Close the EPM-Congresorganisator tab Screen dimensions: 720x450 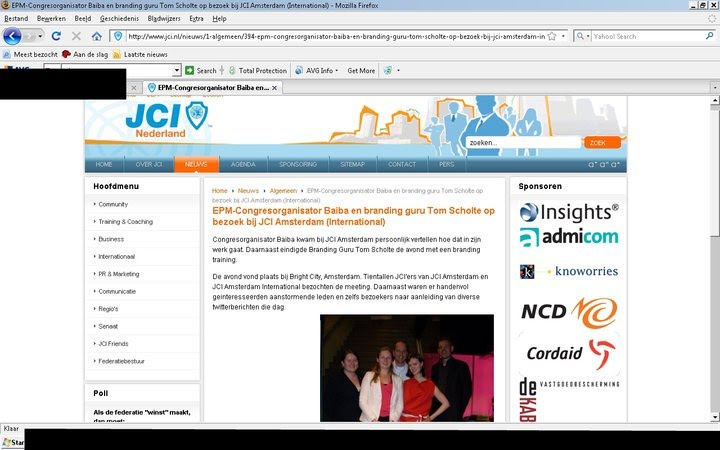274,88
